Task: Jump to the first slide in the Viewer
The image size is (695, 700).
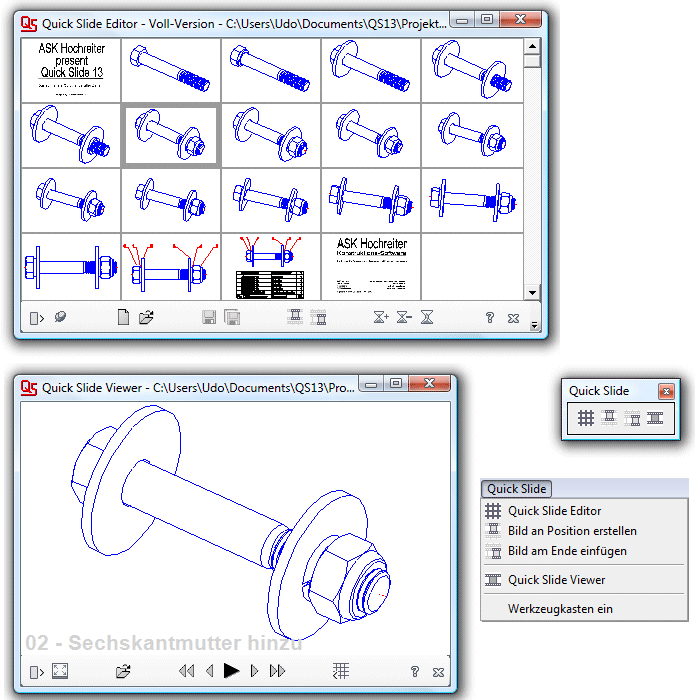Action: [186, 671]
